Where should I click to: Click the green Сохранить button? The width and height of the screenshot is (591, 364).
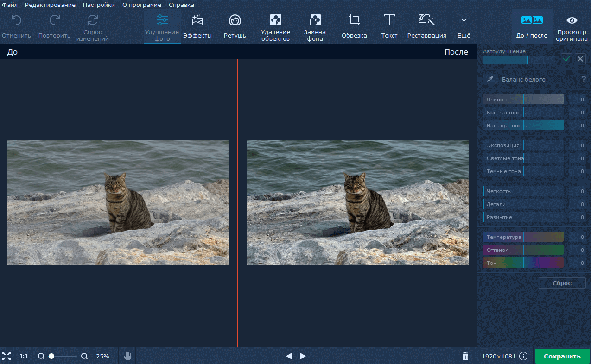click(x=562, y=356)
